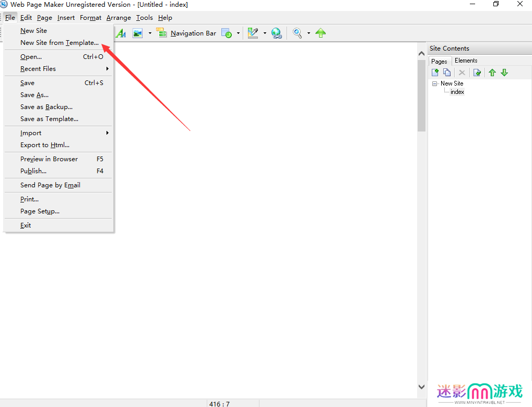Insert text with the green A icon
532x407 pixels.
[x=121, y=33]
